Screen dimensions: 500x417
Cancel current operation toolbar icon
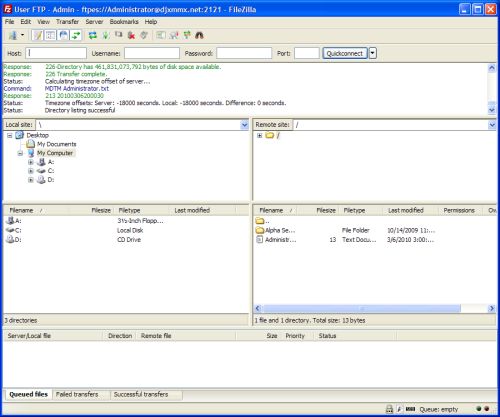[119, 34]
